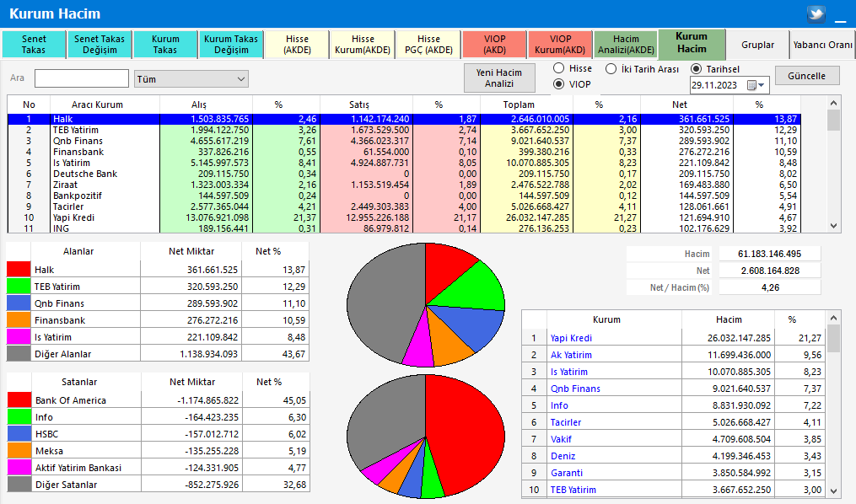The image size is (856, 504).
Task: Open the Vakif link
Action: pyautogui.click(x=561, y=440)
